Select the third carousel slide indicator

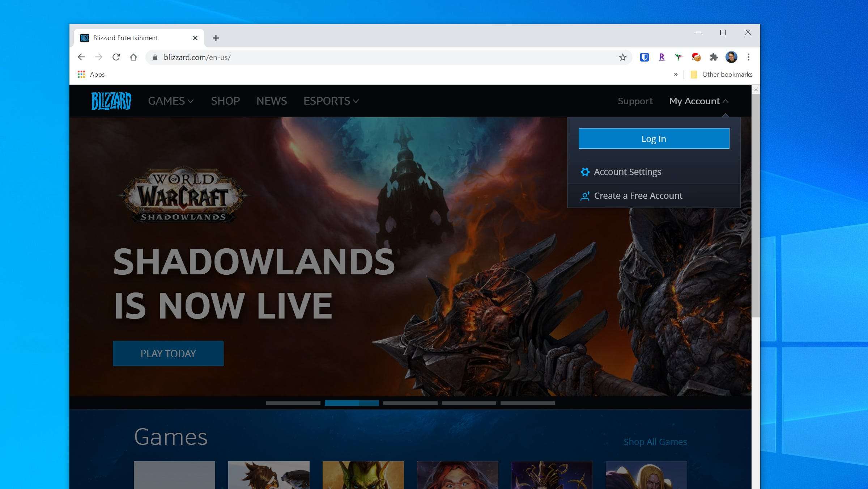point(410,403)
